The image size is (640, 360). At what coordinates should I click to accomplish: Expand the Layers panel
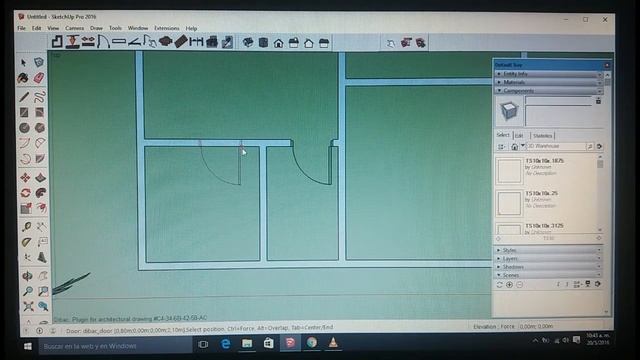tap(549, 258)
